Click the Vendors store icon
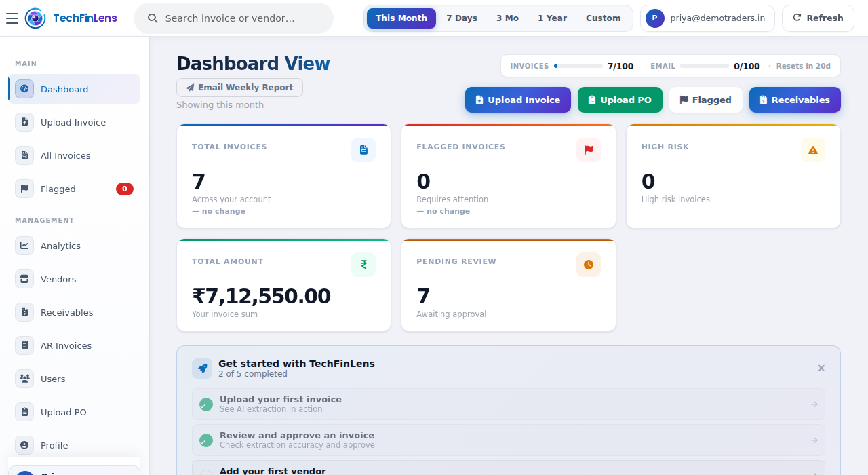Screen dimensions: 868x475 [24, 279]
